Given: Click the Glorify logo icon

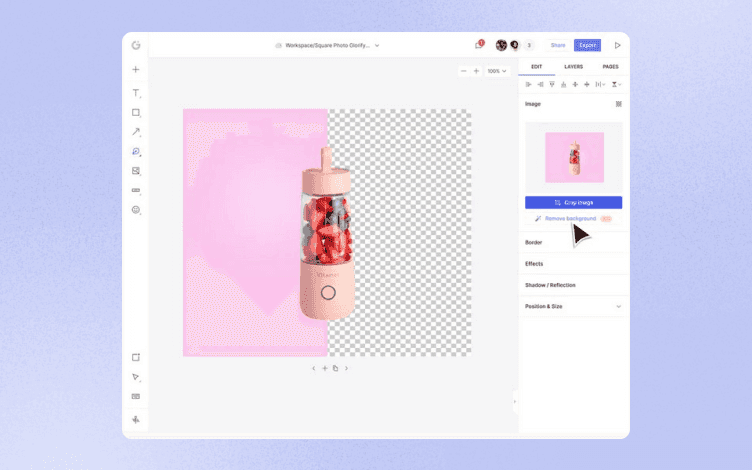Looking at the screenshot, I should (x=136, y=45).
